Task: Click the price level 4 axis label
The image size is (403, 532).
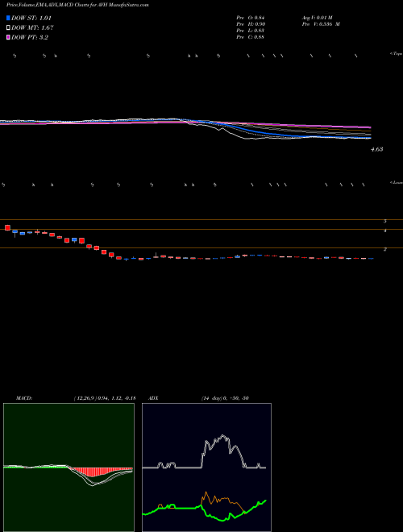Action: pyautogui.click(x=385, y=231)
